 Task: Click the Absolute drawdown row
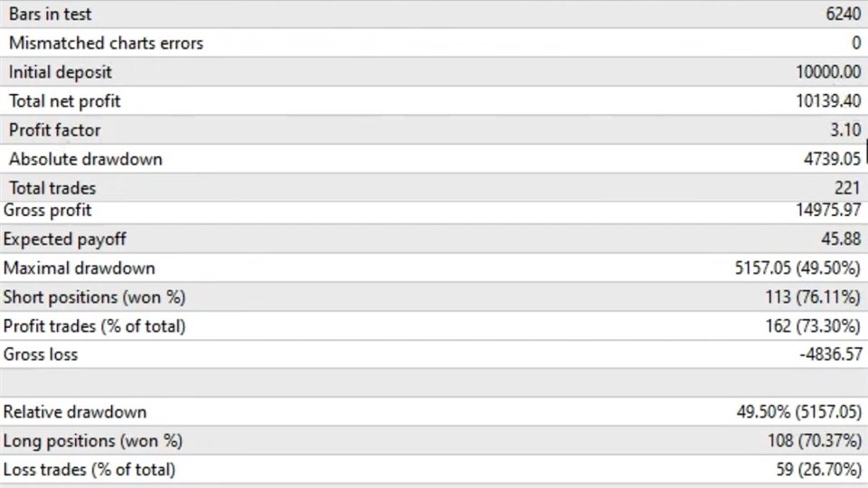434,159
